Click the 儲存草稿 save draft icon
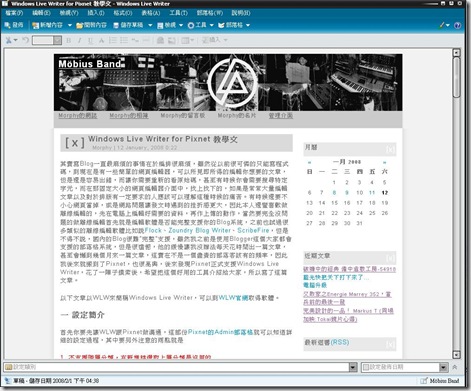This screenshot has width=471, height=391. (116, 25)
